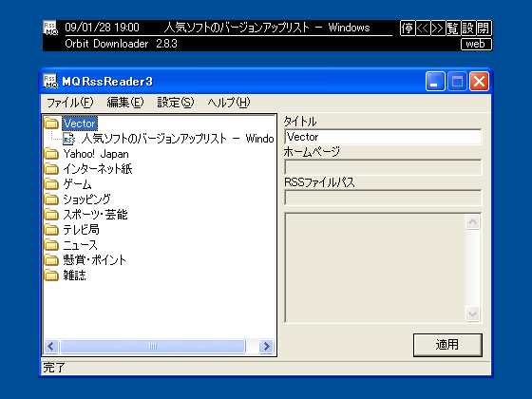Click the description box down scroll arrow
532x399 pixels.
click(473, 313)
